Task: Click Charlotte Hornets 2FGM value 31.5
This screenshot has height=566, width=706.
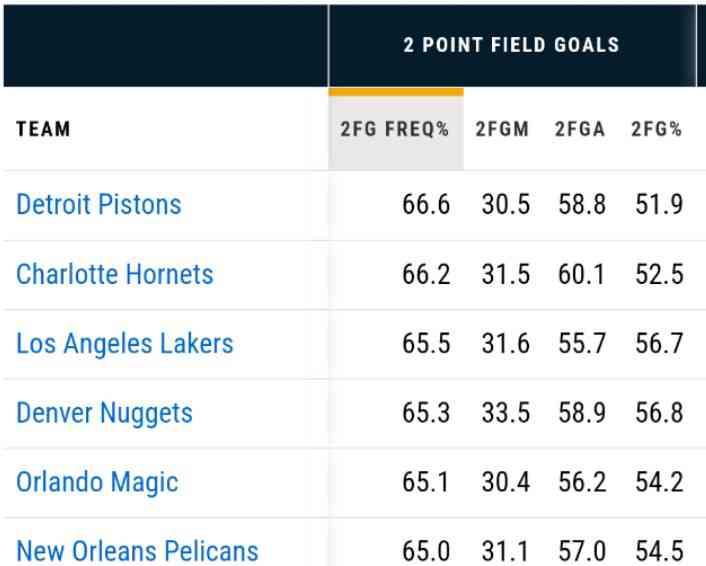Action: pyautogui.click(x=506, y=274)
